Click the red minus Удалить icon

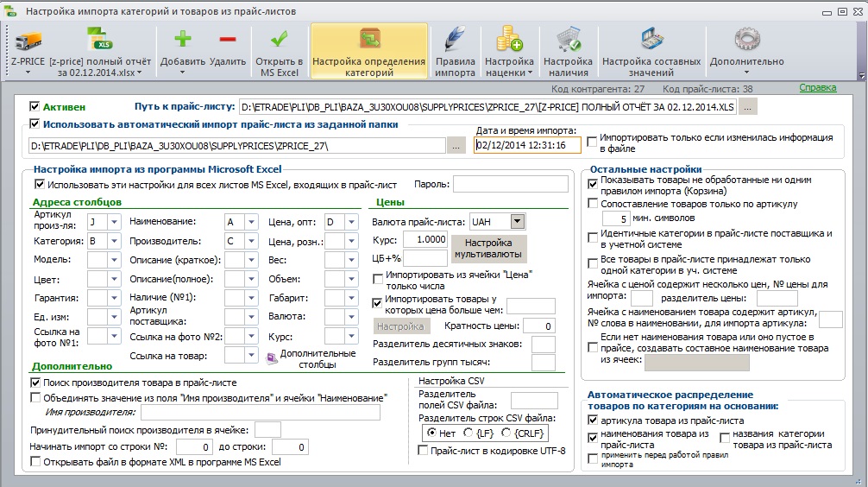[228, 39]
